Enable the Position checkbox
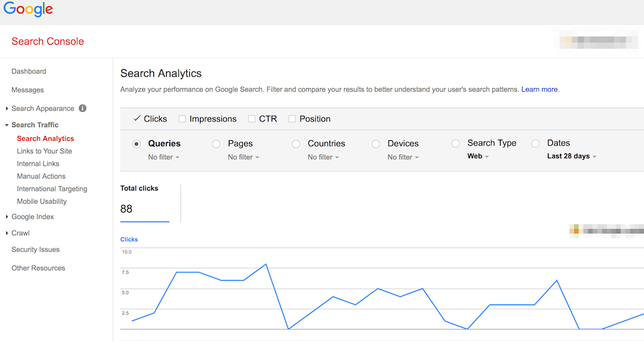This screenshot has width=644, height=341. point(292,119)
